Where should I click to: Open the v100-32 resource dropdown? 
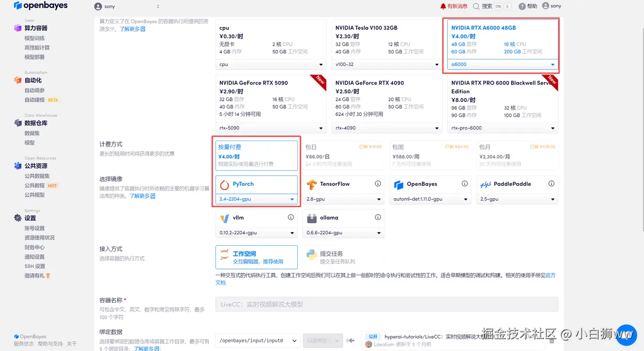click(x=387, y=64)
